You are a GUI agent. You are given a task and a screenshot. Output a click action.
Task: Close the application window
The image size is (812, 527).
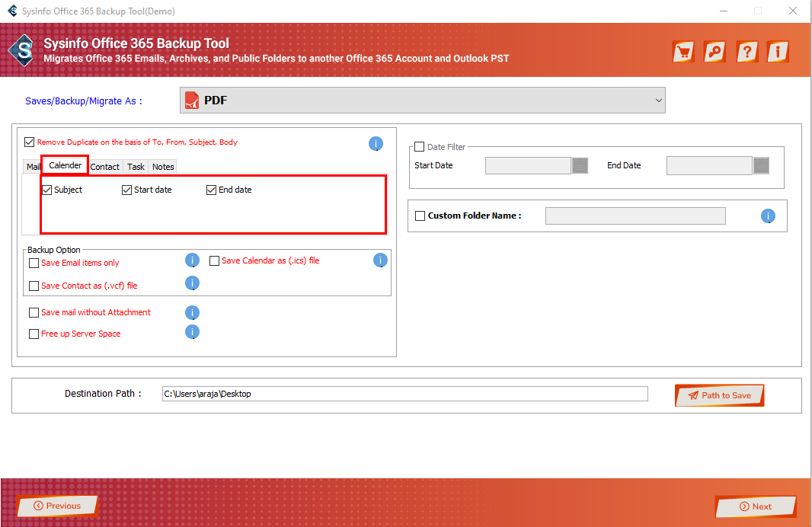[x=793, y=11]
